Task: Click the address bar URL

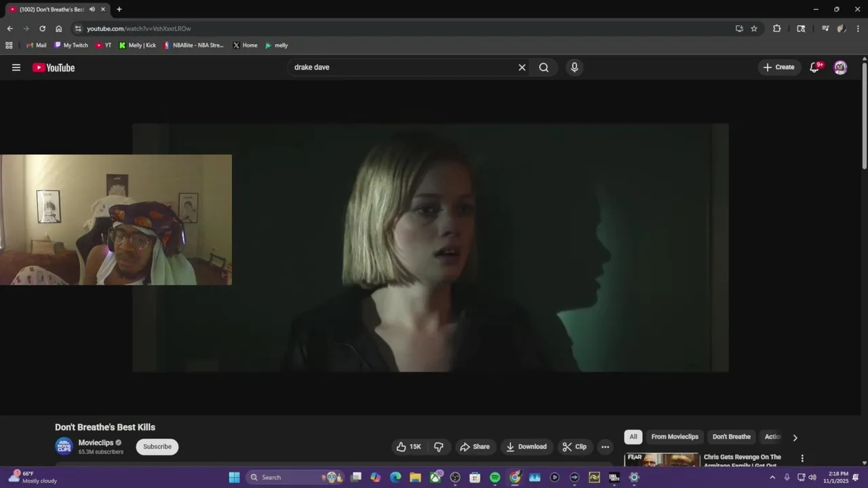Action: point(139,28)
